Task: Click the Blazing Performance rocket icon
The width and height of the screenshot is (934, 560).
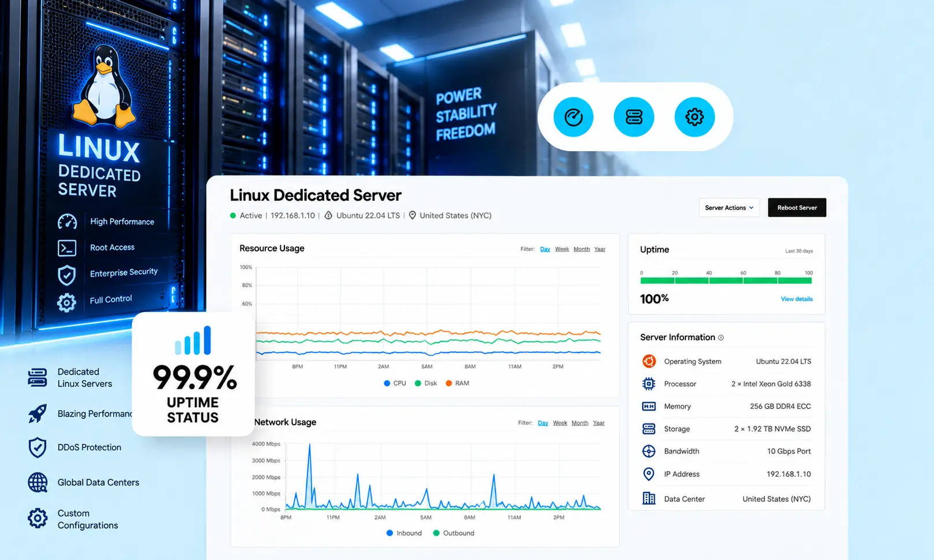Action: tap(37, 414)
